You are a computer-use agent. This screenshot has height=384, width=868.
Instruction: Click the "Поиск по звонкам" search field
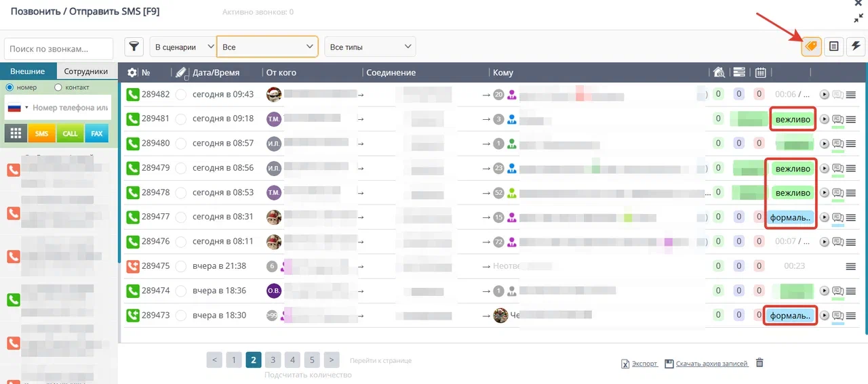tap(59, 49)
